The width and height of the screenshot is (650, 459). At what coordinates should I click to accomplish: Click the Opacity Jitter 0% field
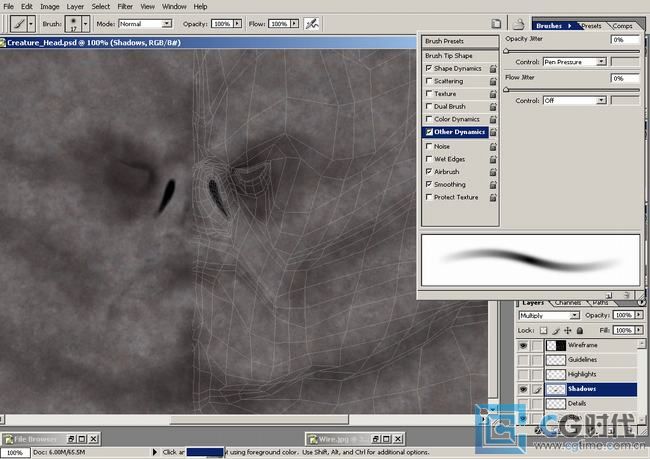tap(626, 39)
